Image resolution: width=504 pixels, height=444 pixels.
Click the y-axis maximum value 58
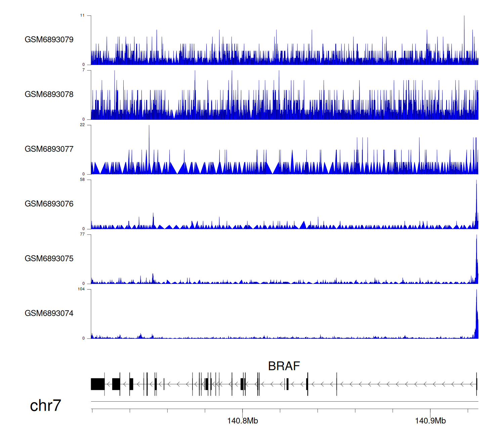click(x=82, y=180)
